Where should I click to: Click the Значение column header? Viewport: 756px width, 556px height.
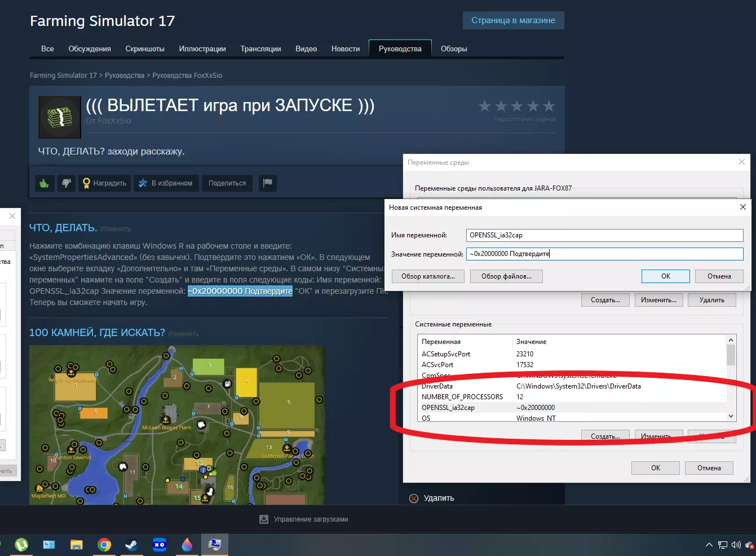(x=619, y=342)
